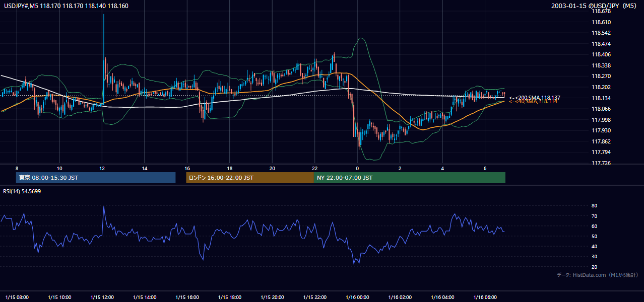Click the RSI(14) 54.5699 indicator label
The height and width of the screenshot is (302, 644).
tap(22, 191)
